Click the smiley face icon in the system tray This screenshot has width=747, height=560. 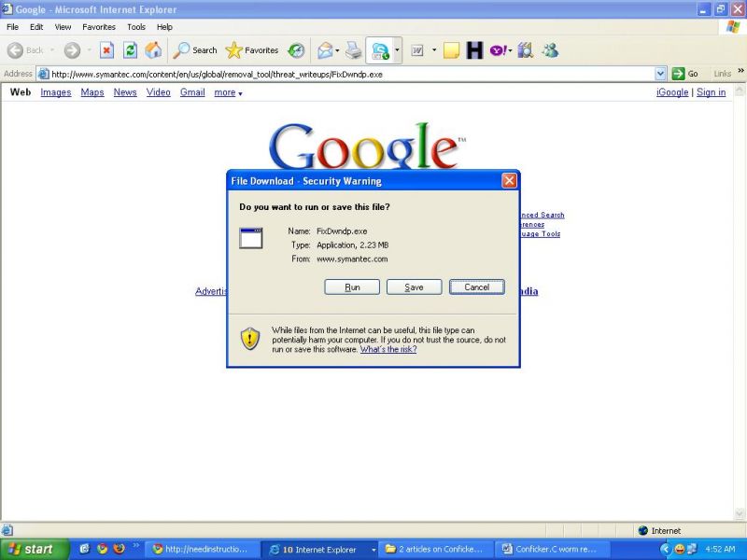680,549
